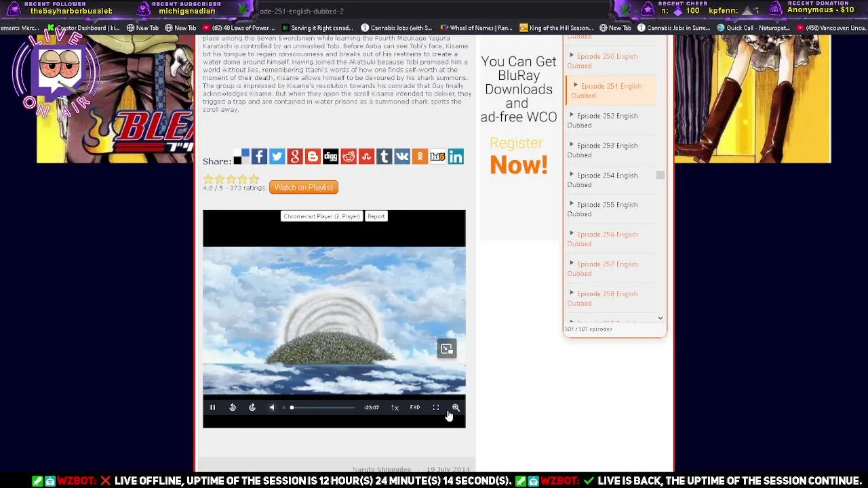Screen dimensions: 868x488
Task: Click the arrow beside Episode 258
Action: (x=571, y=293)
